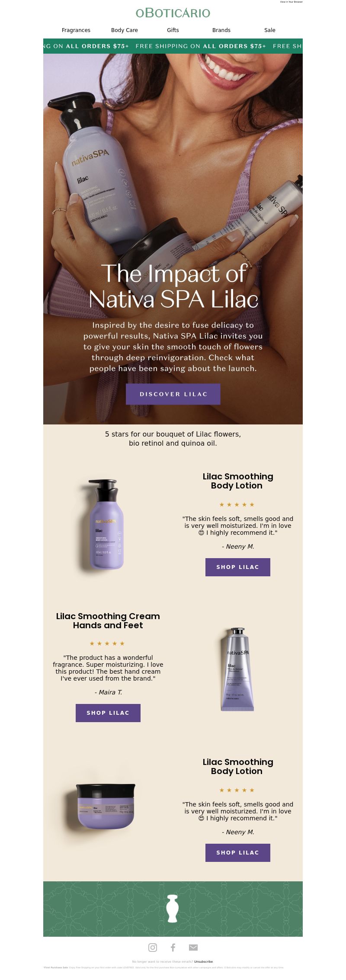Open the Fragrances menu item
The width and height of the screenshot is (346, 980).
[76, 30]
